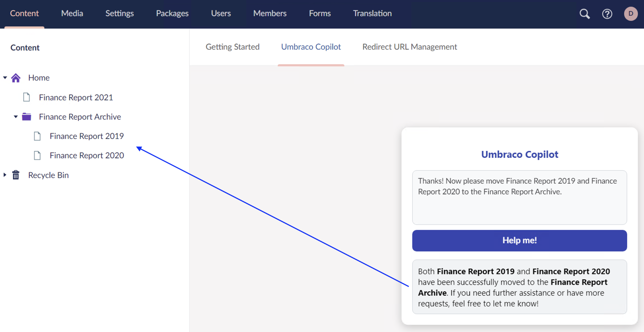Screen dimensions: 644x332
Task: Collapse the Home tree node
Action: click(5, 77)
